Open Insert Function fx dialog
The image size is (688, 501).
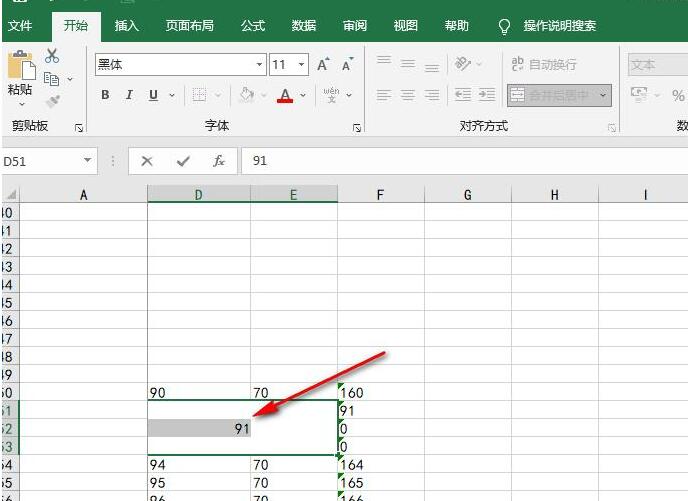[x=219, y=161]
